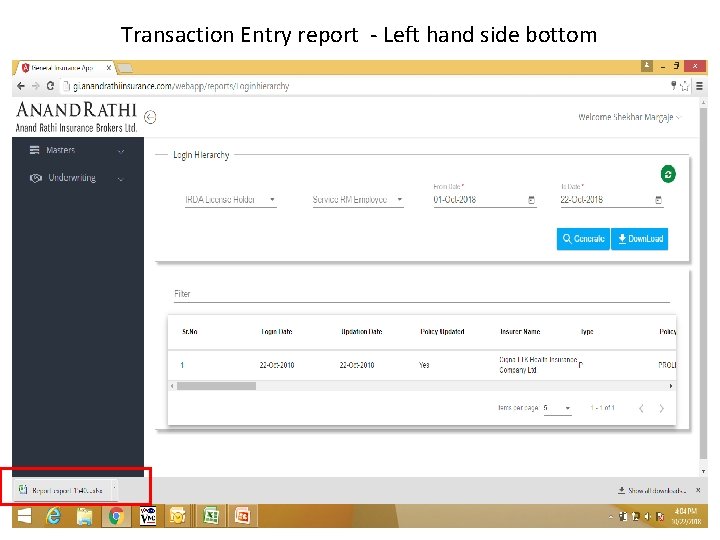Open Welcome Shekhar Margaje user menu
Image resolution: width=720 pixels, height=540 pixels.
629,117
